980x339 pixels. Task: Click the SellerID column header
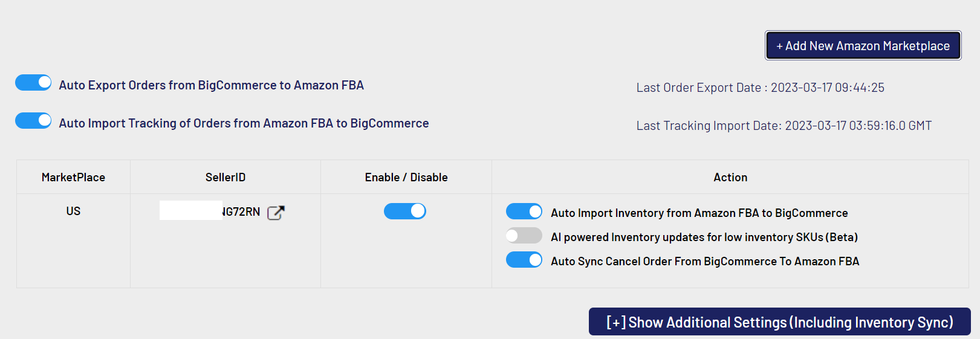tap(226, 177)
